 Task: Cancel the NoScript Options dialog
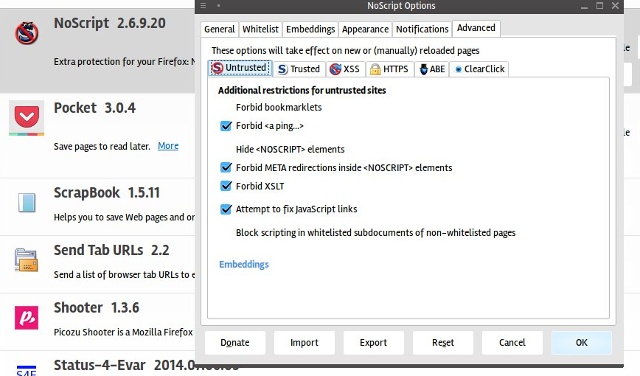pos(512,343)
